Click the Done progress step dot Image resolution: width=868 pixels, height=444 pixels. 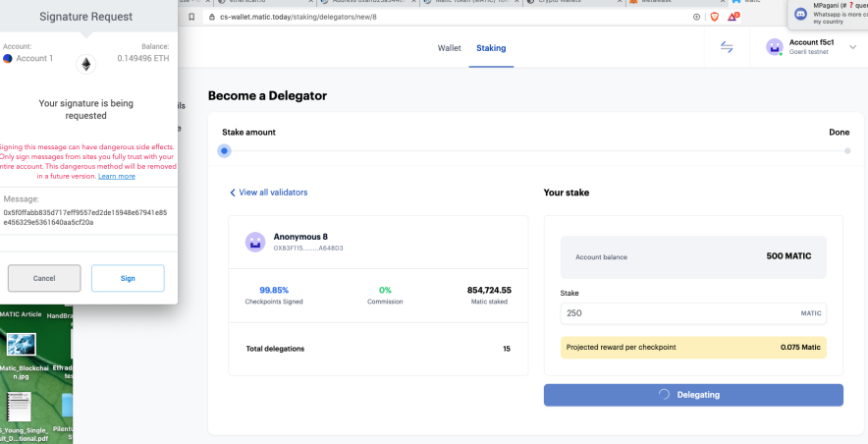point(847,150)
